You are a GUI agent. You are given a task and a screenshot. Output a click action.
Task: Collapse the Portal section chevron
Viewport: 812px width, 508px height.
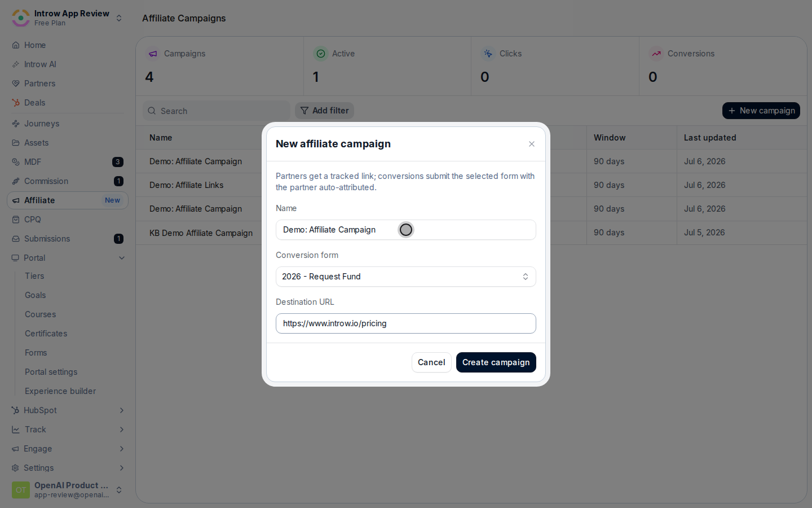122,258
